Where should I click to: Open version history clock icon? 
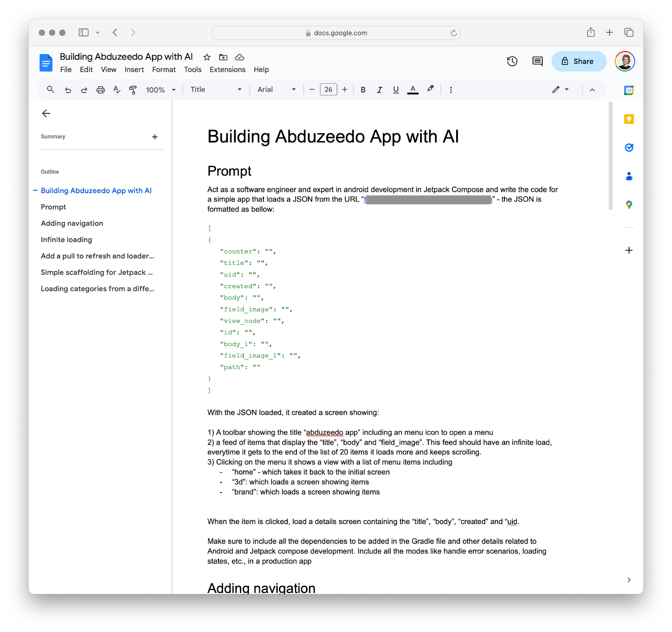coord(512,61)
